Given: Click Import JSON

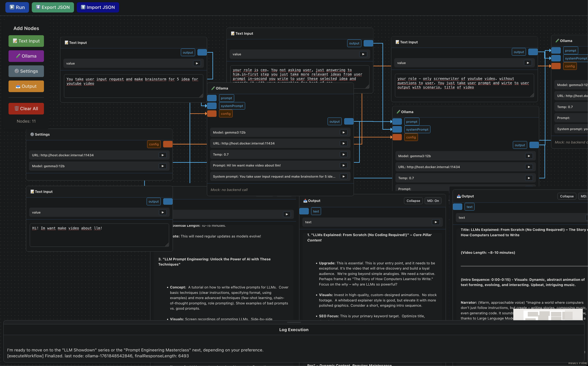Looking at the screenshot, I should 98,7.
